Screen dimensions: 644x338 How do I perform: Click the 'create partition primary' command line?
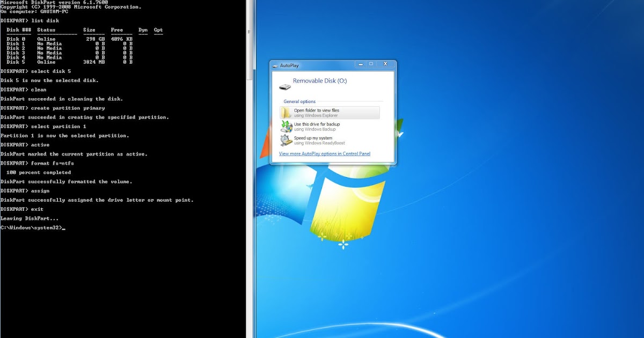[53, 108]
